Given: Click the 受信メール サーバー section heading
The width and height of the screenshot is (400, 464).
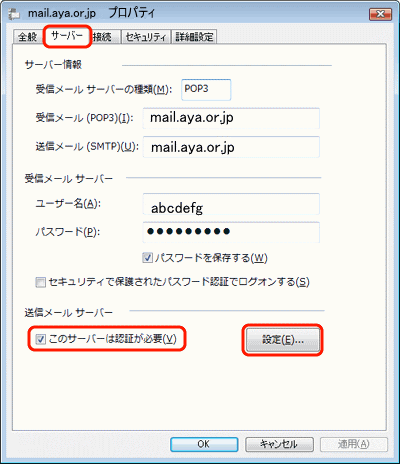Looking at the screenshot, I should [x=69, y=179].
